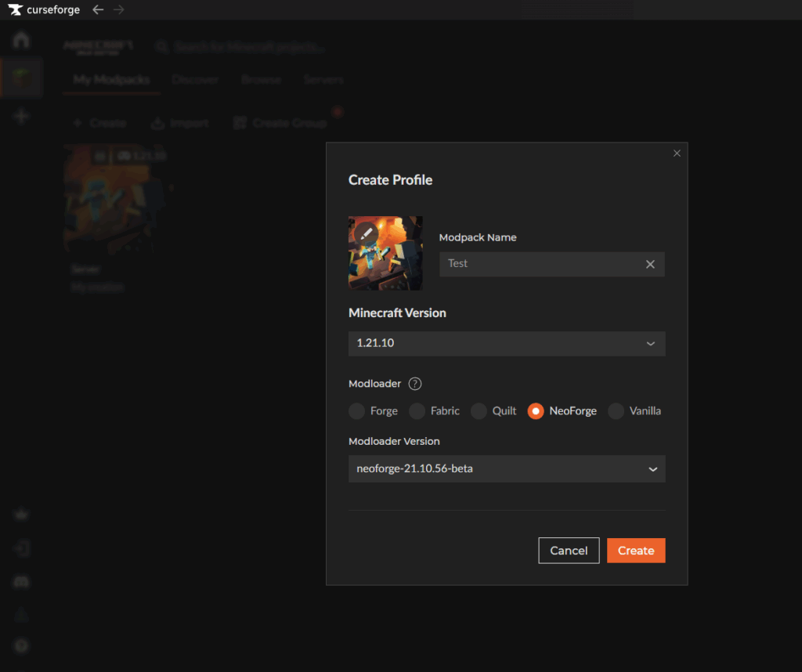Choose the Quilt modloader radio button
Viewport: 802px width, 672px height.
coord(479,411)
